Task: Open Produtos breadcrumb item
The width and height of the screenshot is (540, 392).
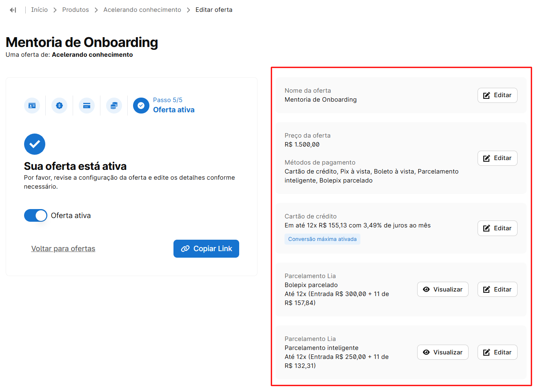Action: (x=76, y=10)
